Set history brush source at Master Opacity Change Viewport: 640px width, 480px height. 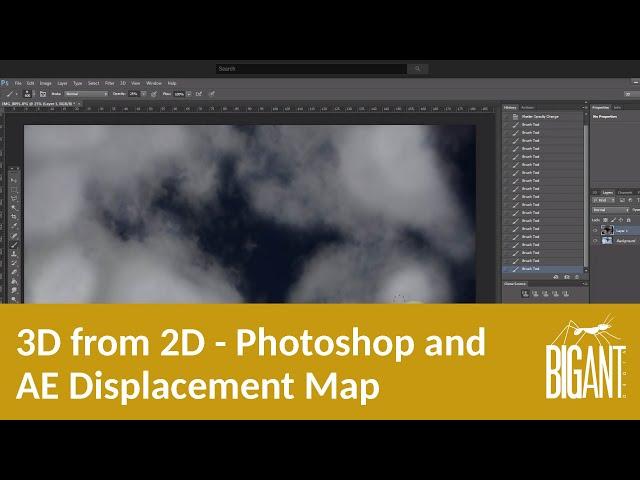point(507,117)
